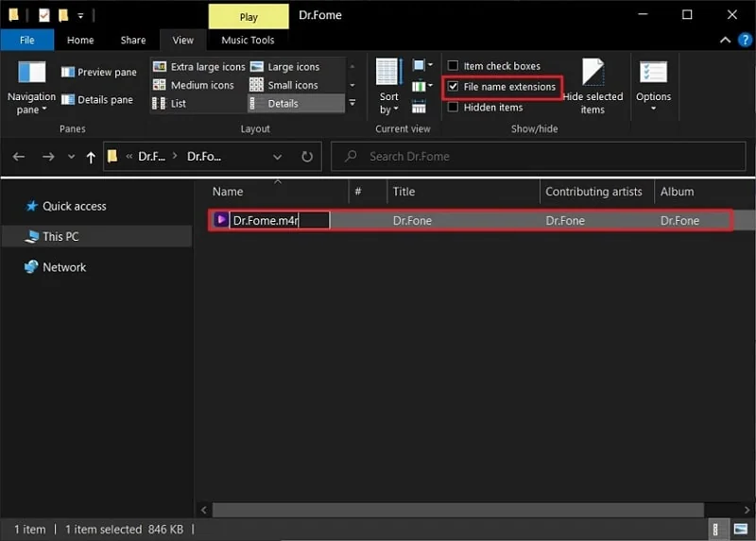Select Quick access in navigation pane
This screenshot has width=756, height=541.
[74, 206]
